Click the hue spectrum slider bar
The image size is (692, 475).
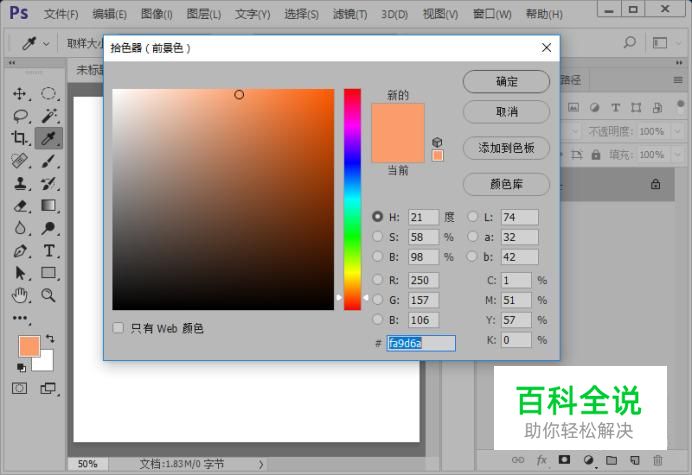(352, 199)
